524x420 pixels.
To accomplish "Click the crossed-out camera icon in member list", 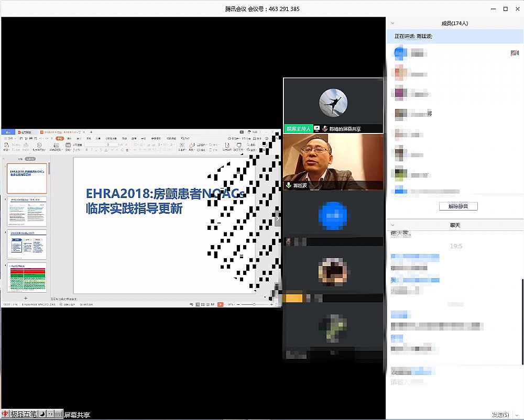I will point(515,53).
